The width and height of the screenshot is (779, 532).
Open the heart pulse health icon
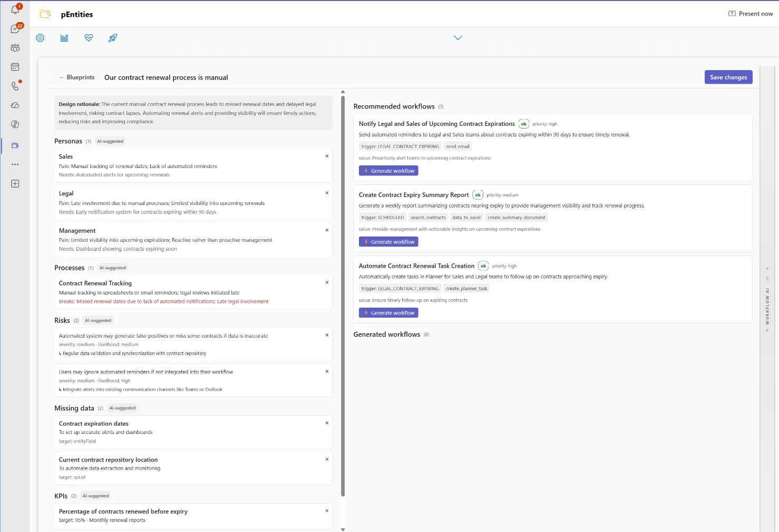pyautogui.click(x=89, y=38)
